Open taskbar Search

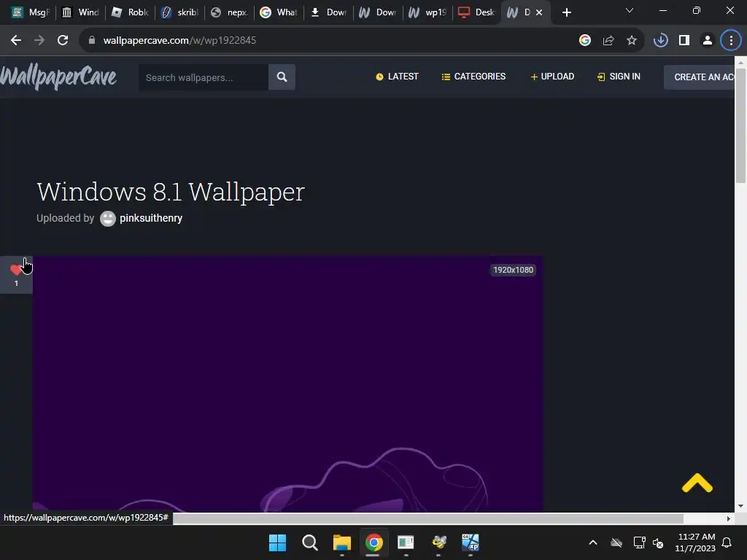[x=309, y=542]
